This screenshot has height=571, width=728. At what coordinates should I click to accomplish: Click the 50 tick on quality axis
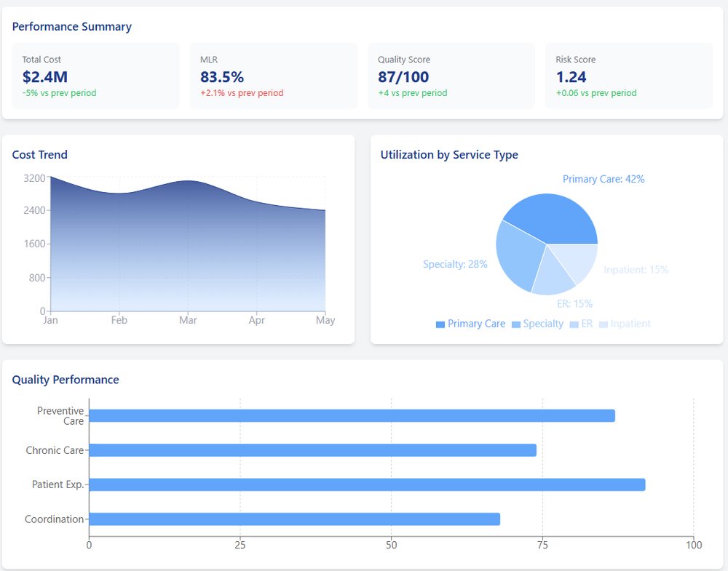pos(392,545)
